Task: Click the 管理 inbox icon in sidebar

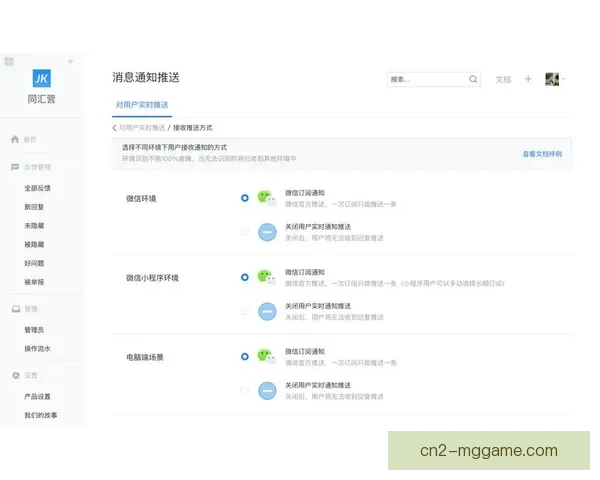Action: coord(16,309)
